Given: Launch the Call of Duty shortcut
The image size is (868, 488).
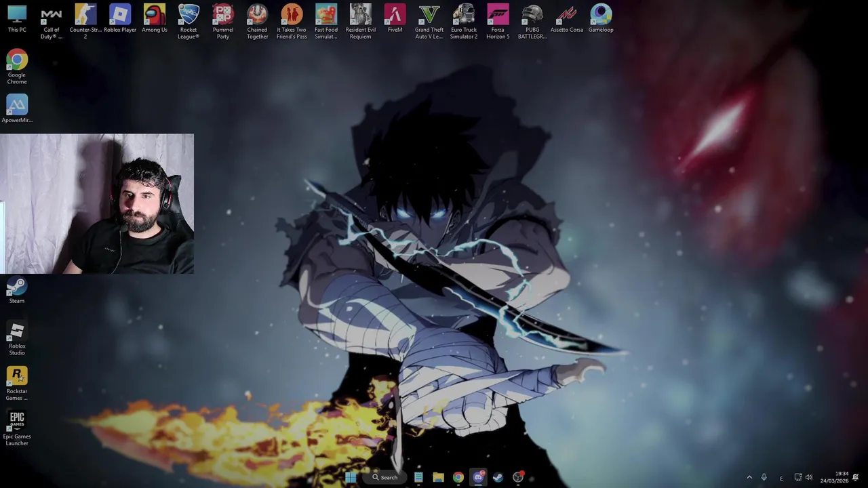Looking at the screenshot, I should coord(51,22).
